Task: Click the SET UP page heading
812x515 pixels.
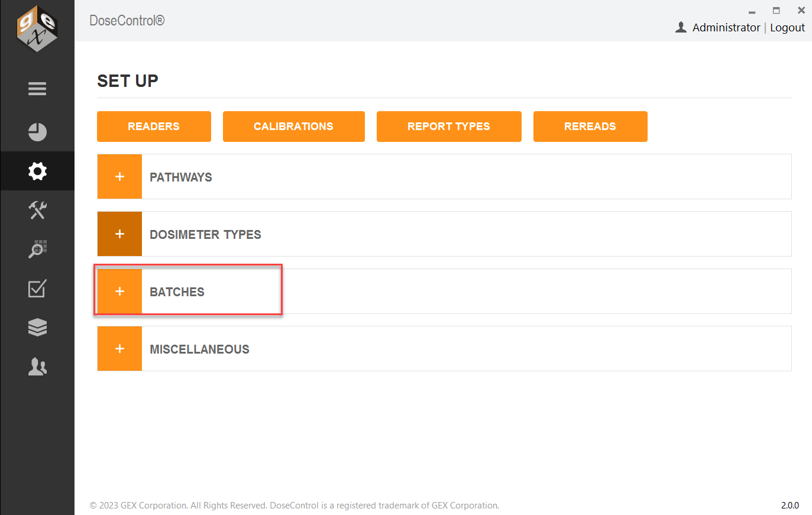Action: [128, 81]
